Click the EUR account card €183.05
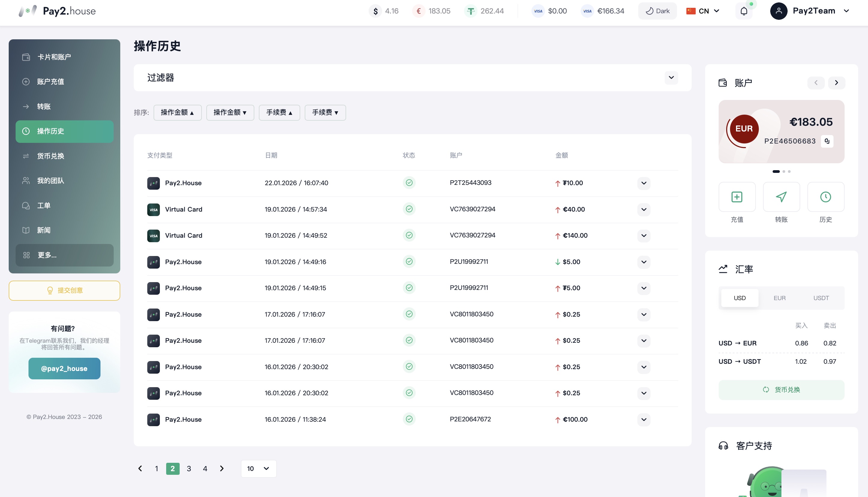This screenshot has width=868, height=497. tap(781, 131)
